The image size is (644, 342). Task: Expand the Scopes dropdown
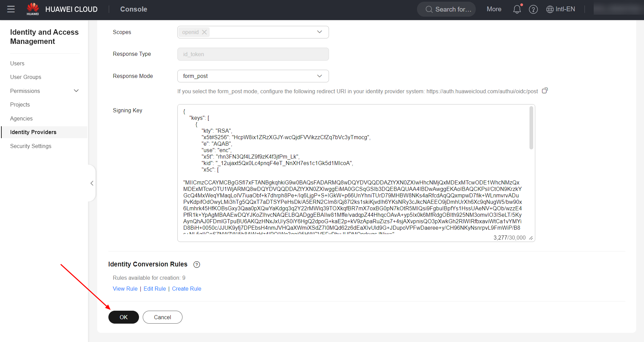tap(319, 32)
